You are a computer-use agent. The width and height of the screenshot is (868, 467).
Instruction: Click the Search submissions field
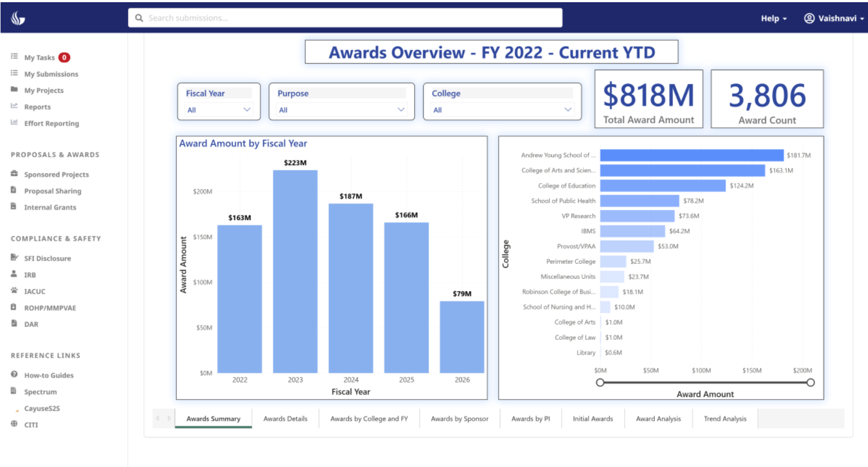click(345, 18)
